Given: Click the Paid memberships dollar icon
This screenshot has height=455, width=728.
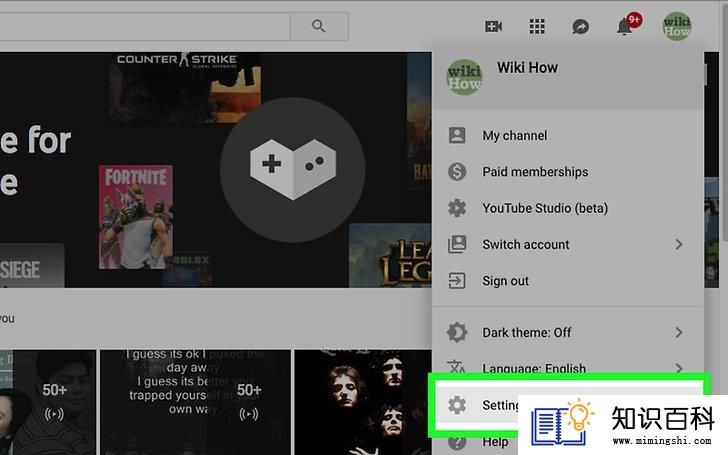Looking at the screenshot, I should point(457,172).
